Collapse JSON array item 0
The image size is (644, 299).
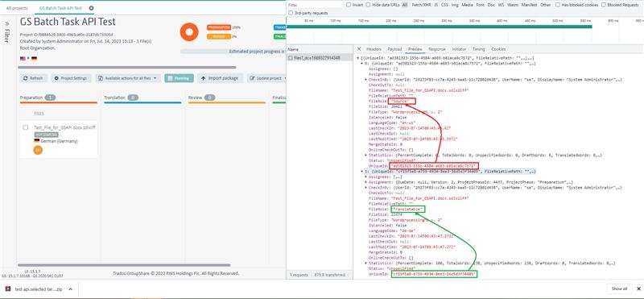point(361,64)
